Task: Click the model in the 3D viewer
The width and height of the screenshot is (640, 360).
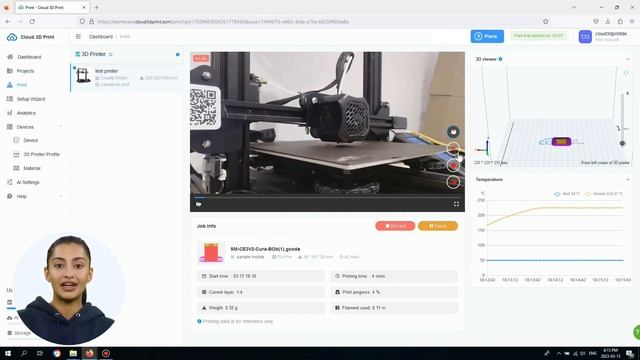Action: click(561, 141)
